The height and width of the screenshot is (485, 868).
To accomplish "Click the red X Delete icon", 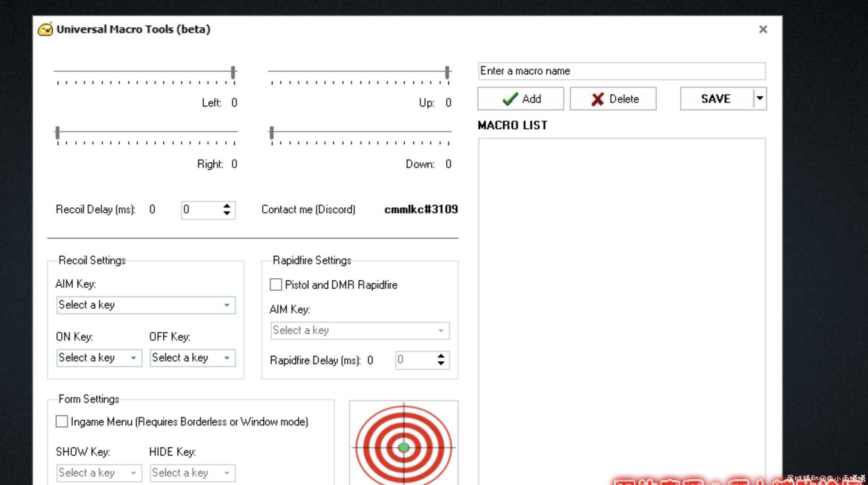I will 597,99.
